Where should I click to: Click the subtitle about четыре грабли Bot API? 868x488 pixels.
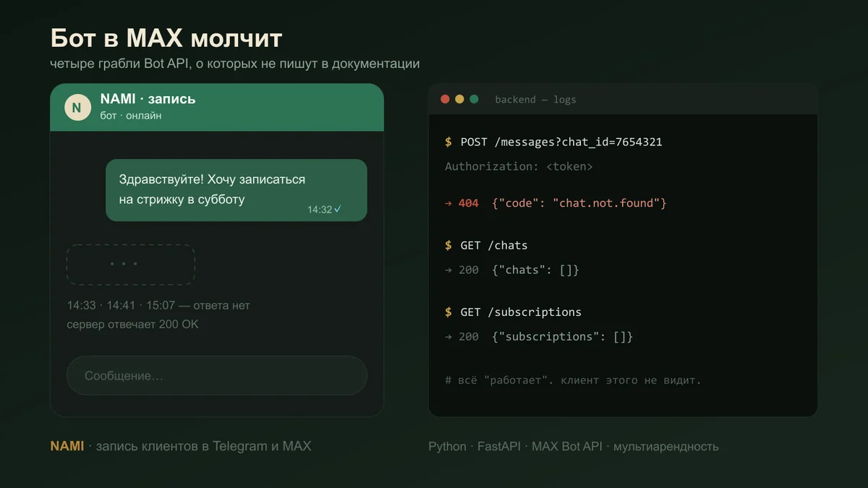pyautogui.click(x=235, y=64)
